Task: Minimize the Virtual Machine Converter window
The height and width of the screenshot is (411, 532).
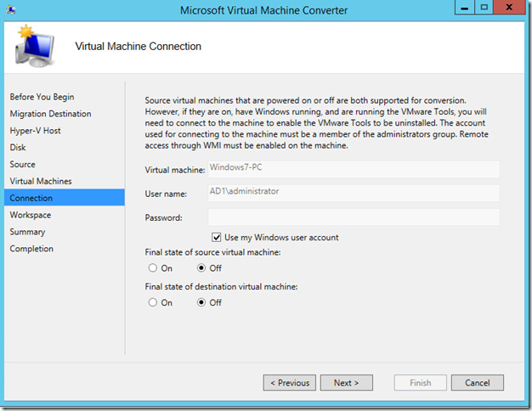Action: (465, 8)
